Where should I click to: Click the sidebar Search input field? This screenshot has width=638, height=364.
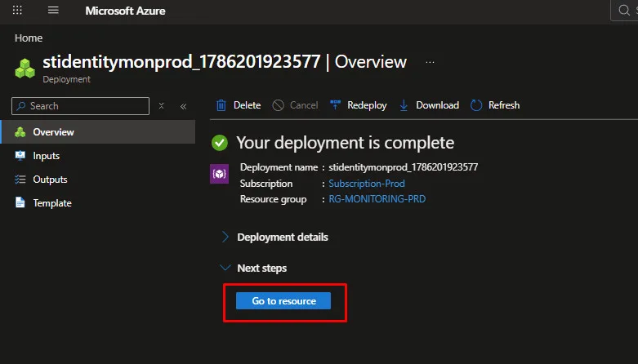(81, 106)
